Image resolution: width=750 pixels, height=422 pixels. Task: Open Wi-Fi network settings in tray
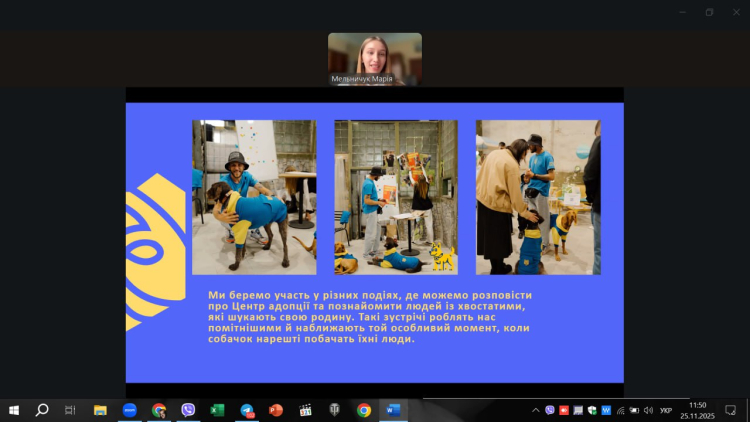pyautogui.click(x=620, y=410)
